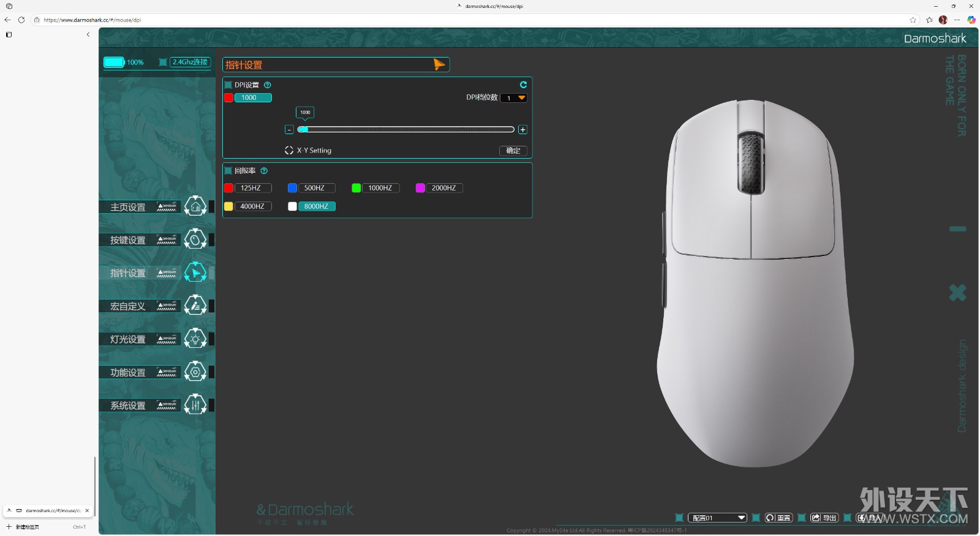Click blue swatch beside 500HZ

click(x=292, y=188)
